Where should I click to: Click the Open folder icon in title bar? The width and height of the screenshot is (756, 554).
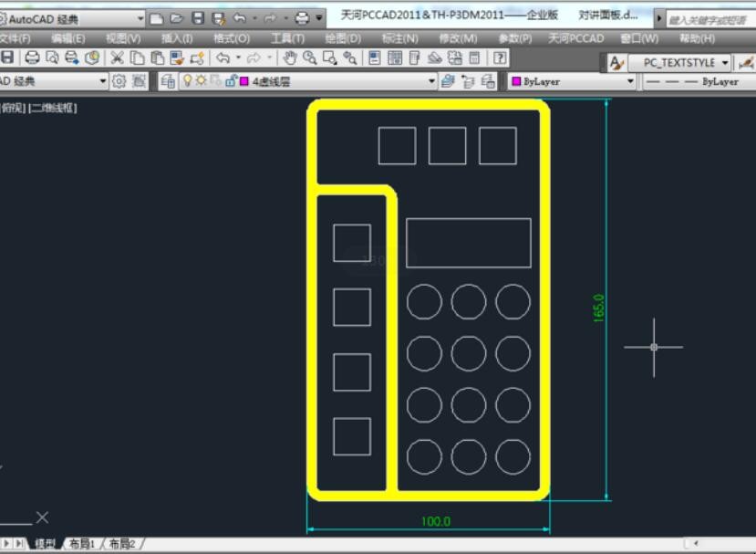coord(177,17)
